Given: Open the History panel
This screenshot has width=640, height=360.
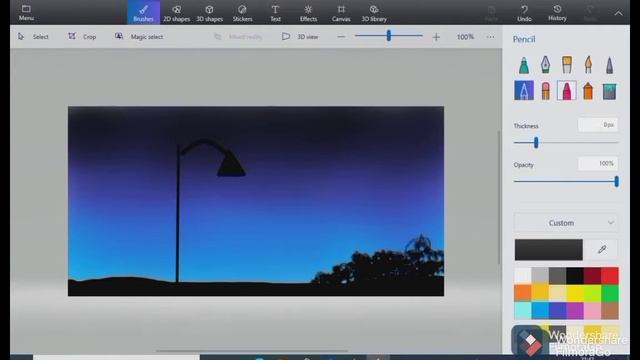Looking at the screenshot, I should (557, 13).
